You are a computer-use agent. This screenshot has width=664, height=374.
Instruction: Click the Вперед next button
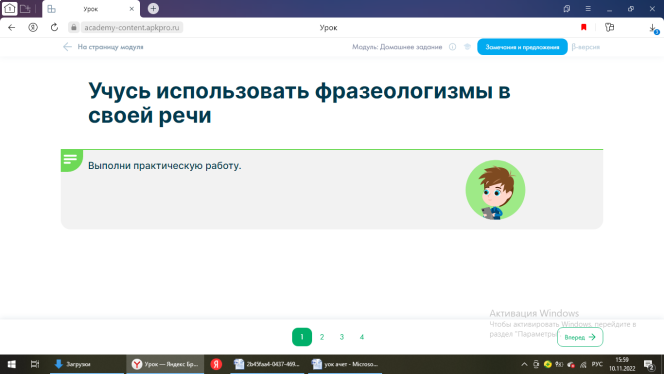(x=580, y=337)
